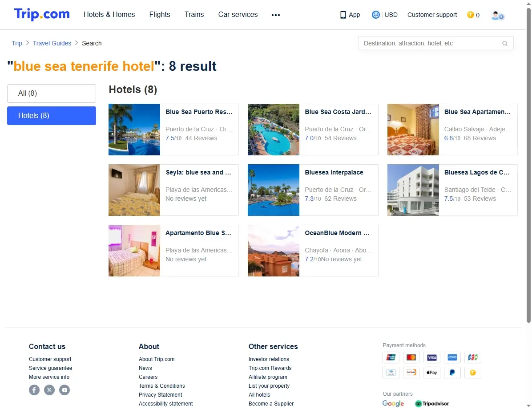The height and width of the screenshot is (410, 532).
Task: Click the footer Customer support link
Action: click(x=50, y=359)
